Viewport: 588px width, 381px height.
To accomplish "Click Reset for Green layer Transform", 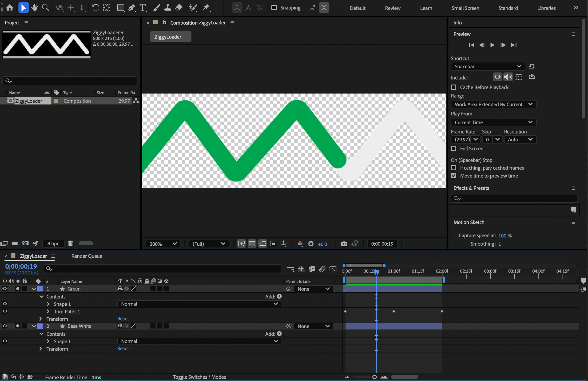I will [x=123, y=319].
